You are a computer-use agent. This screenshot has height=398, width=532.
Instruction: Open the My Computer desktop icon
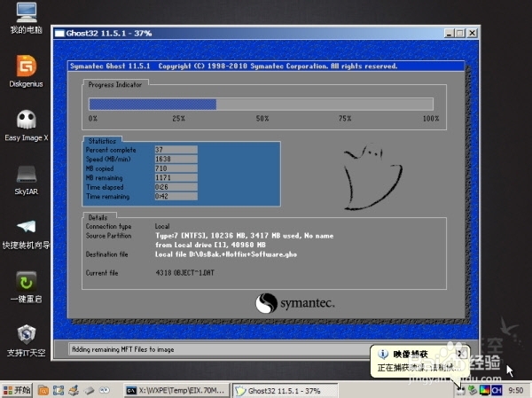[x=26, y=17]
